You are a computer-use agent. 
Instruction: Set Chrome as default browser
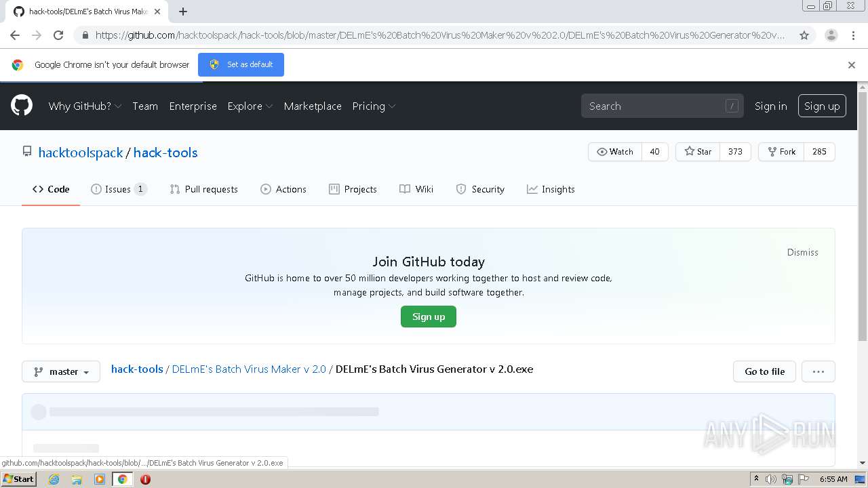pyautogui.click(x=241, y=64)
